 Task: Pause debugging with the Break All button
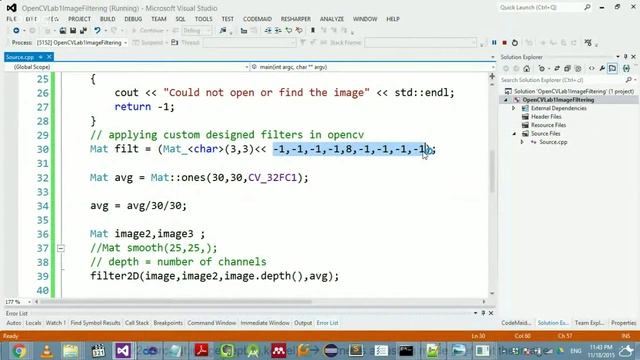click(x=494, y=42)
